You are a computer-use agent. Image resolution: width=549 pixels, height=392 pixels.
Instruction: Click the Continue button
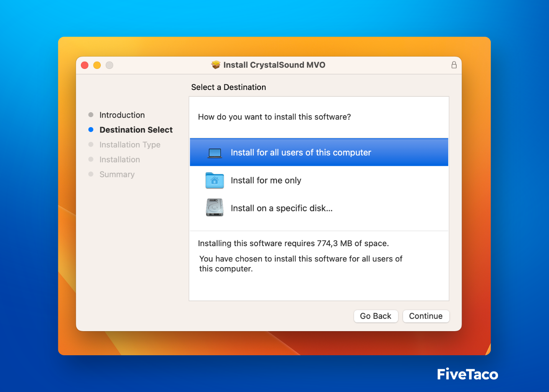[x=426, y=316]
